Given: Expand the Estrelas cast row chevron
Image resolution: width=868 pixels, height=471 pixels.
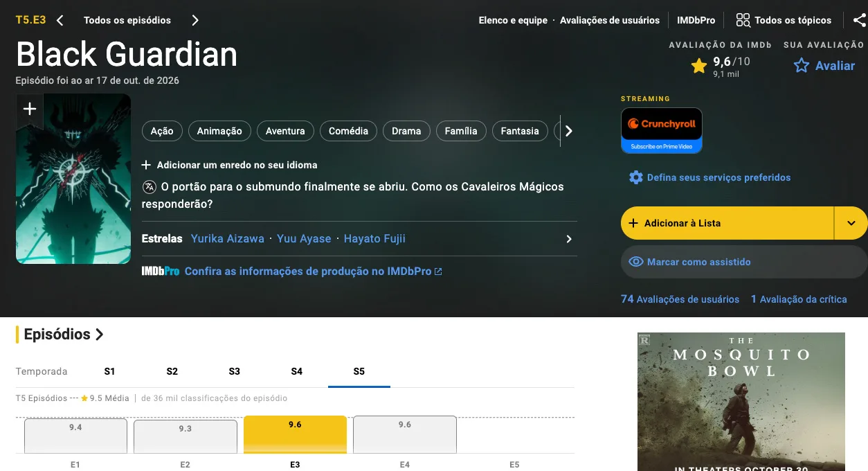Looking at the screenshot, I should 569,239.
